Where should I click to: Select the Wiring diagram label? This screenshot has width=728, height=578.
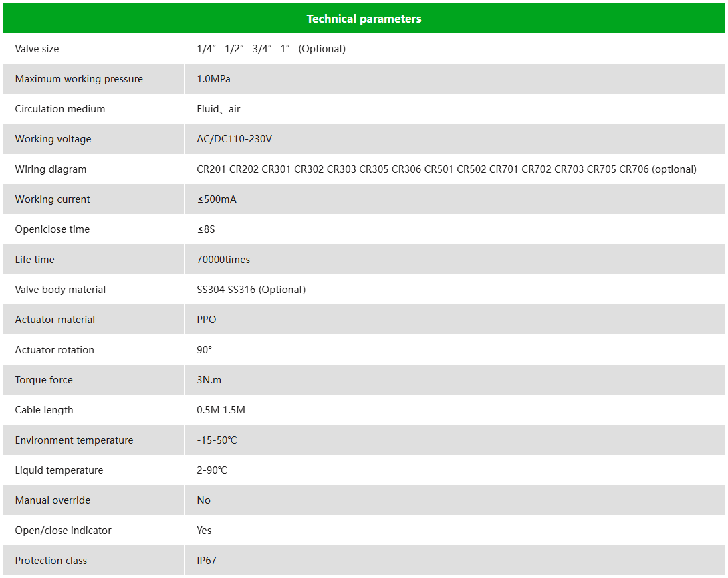[x=51, y=169]
